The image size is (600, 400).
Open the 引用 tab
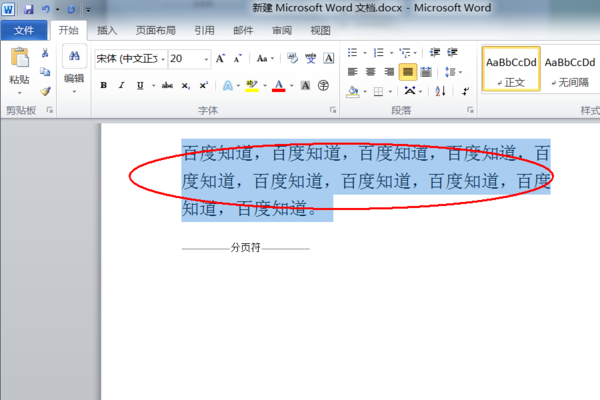(x=204, y=30)
